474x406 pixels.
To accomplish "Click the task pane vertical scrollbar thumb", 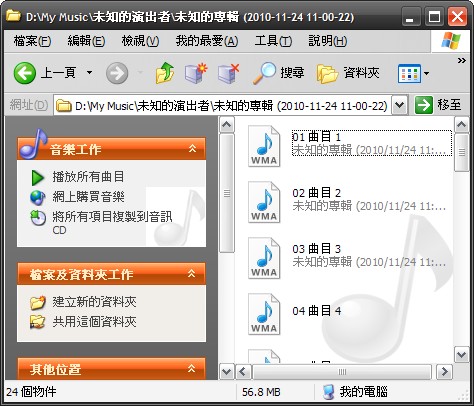I will [x=227, y=193].
